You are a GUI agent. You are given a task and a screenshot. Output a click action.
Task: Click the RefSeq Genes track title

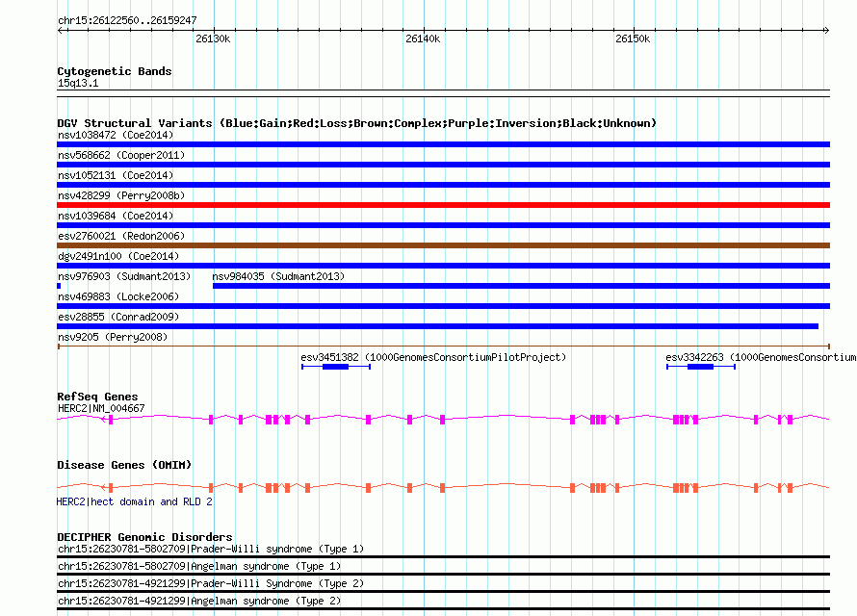[x=98, y=397]
